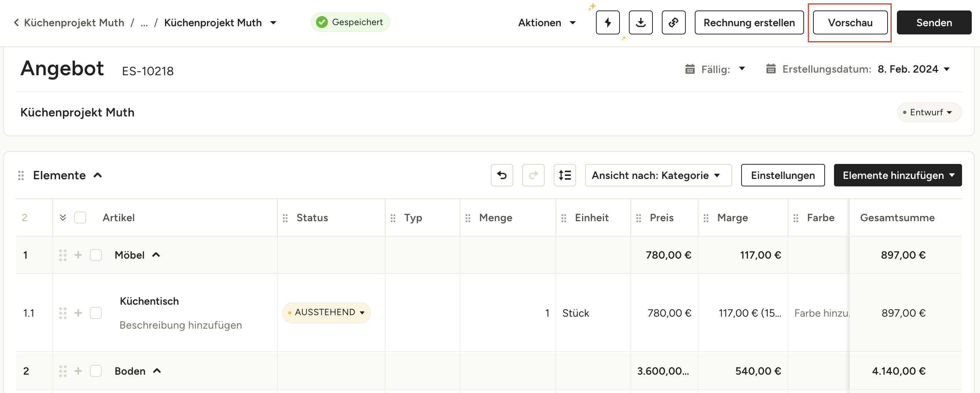Open the Entwurf status dropdown
This screenshot has width=980, height=393.
tap(929, 112)
